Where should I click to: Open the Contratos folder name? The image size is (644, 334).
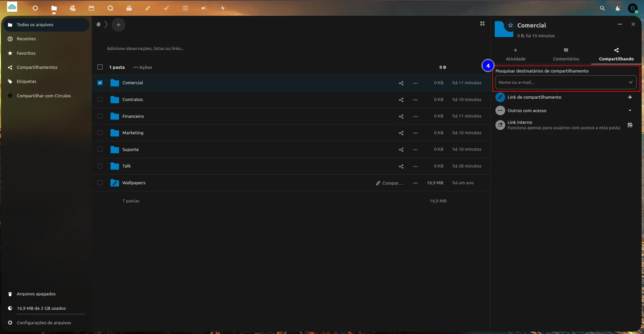pos(132,99)
